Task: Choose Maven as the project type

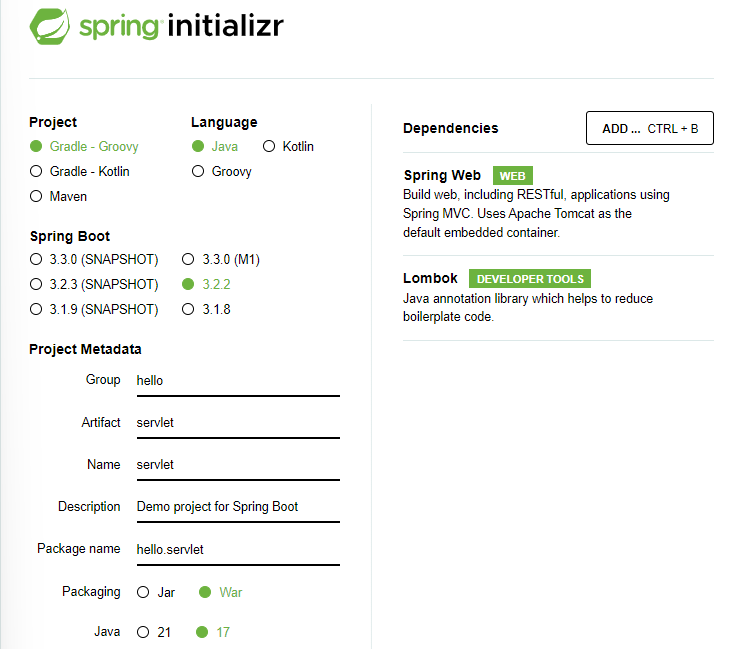Action: tap(58, 197)
